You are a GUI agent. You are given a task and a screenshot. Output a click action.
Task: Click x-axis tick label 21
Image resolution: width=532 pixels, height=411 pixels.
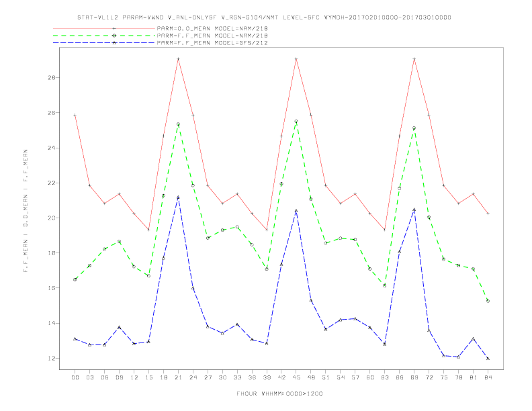click(178, 377)
